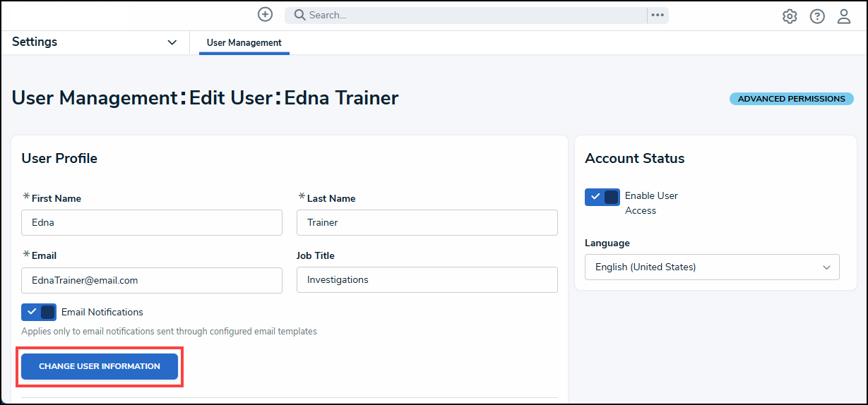Click the plus create-new icon
Viewport: 868px width, 405px height.
(265, 14)
